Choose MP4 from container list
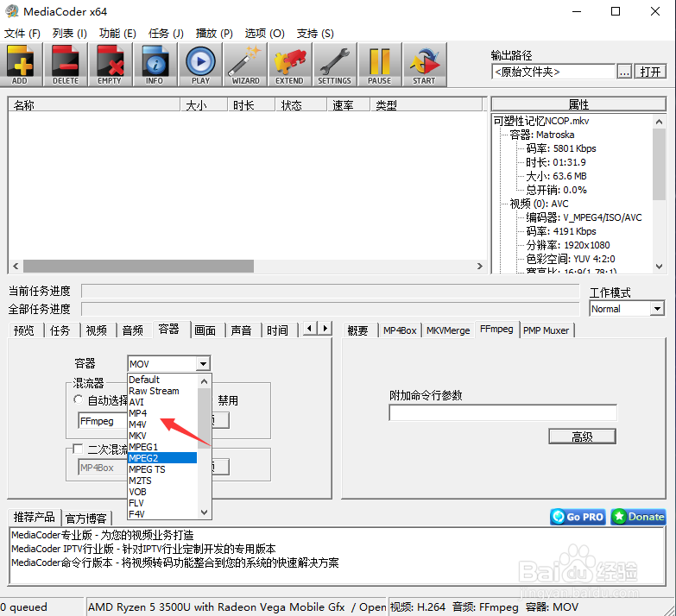This screenshot has height=616, width=676. point(162,413)
